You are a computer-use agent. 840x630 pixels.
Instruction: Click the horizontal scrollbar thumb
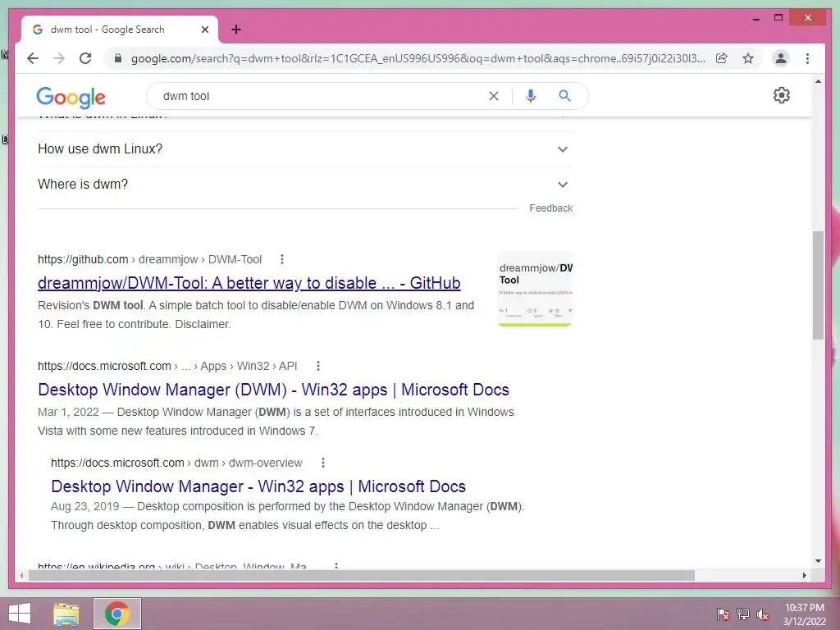click(x=362, y=575)
